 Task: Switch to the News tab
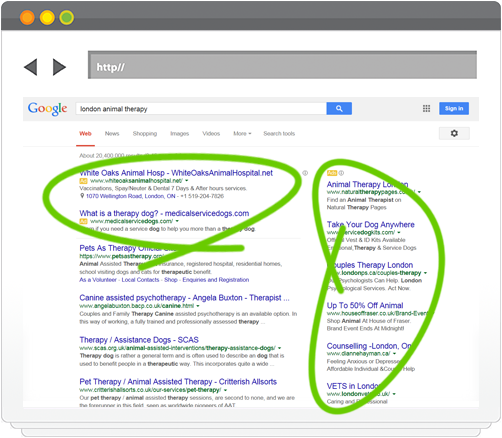coord(112,134)
